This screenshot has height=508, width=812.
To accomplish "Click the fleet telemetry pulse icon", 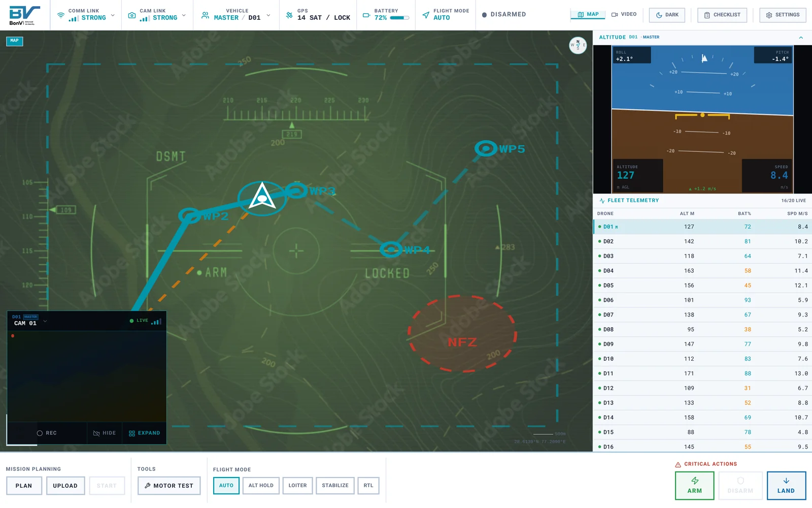I will click(602, 201).
